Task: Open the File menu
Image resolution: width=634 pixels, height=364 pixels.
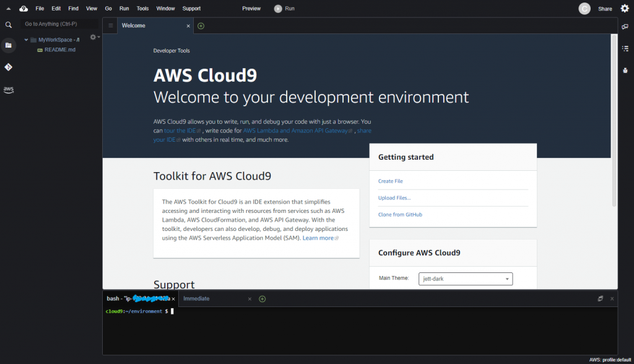Action: pos(40,9)
